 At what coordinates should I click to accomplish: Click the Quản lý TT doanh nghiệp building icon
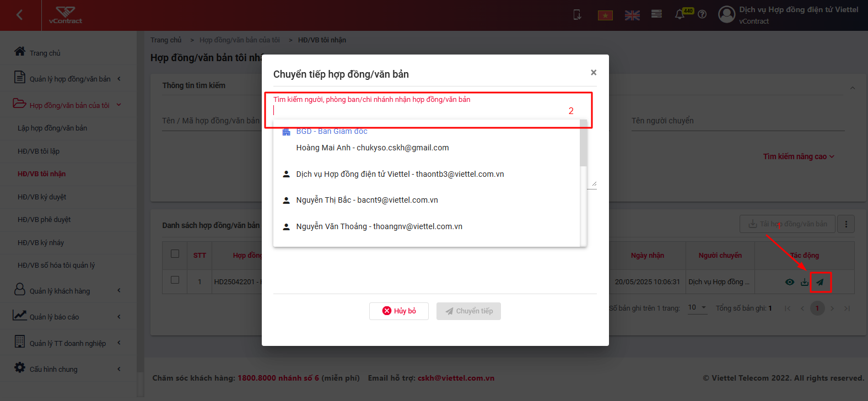(20, 341)
